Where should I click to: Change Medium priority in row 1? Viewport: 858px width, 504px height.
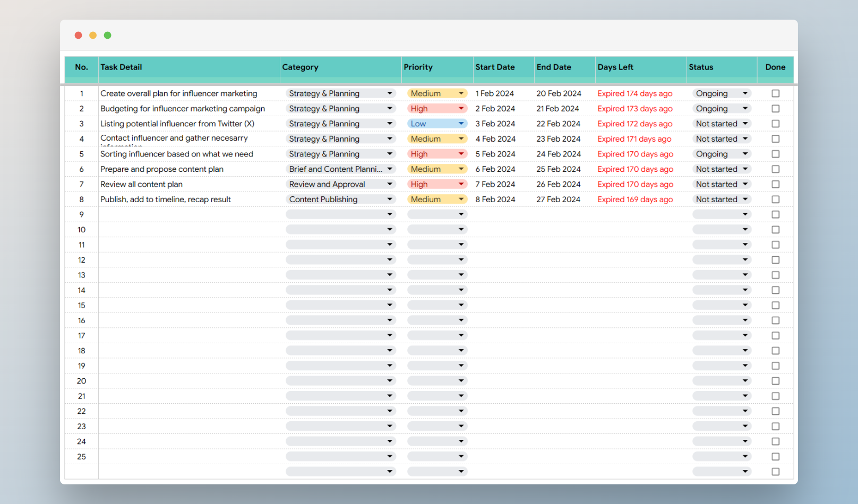click(437, 93)
